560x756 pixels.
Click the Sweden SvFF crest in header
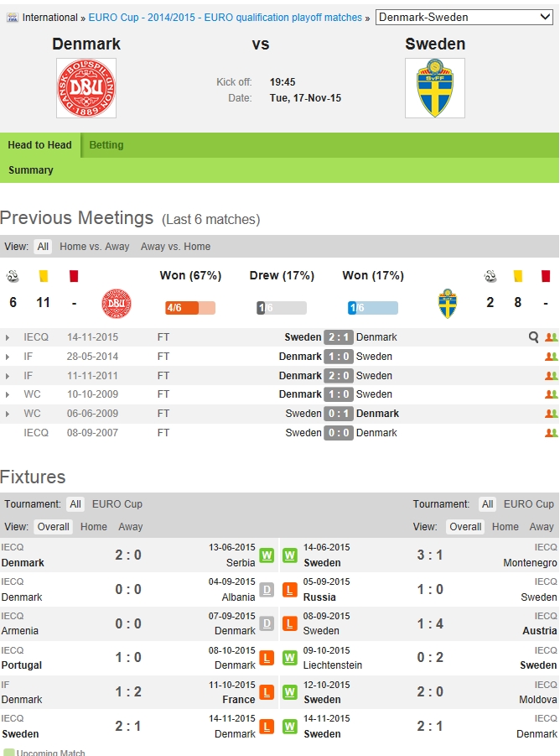click(x=434, y=88)
